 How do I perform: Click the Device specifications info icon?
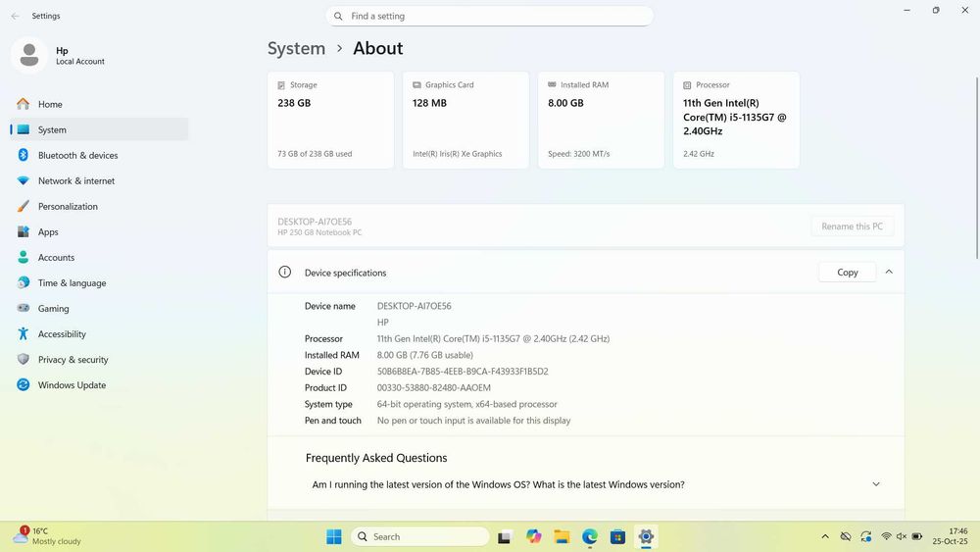[285, 272]
